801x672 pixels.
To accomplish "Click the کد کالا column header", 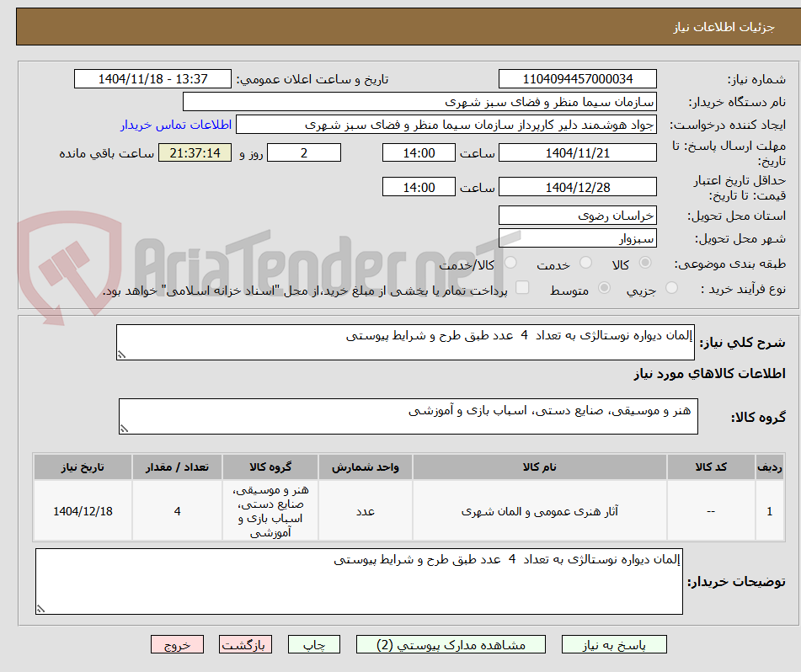I will (x=711, y=467).
